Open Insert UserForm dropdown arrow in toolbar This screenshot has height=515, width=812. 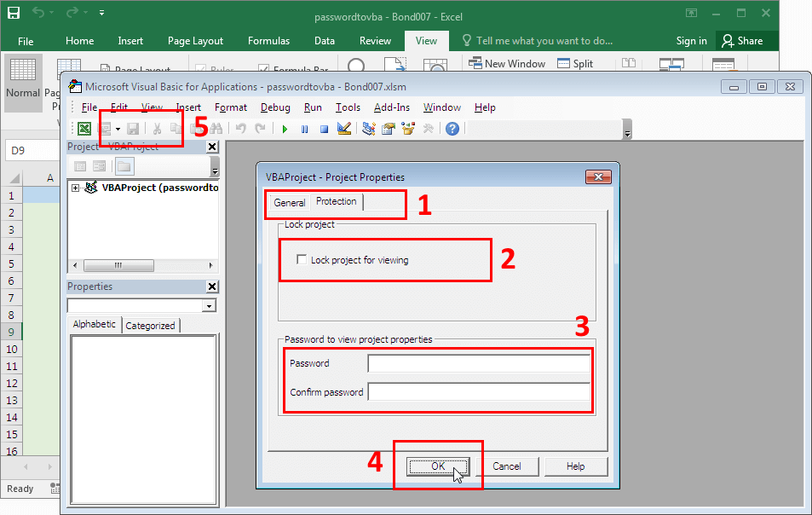pyautogui.click(x=118, y=129)
